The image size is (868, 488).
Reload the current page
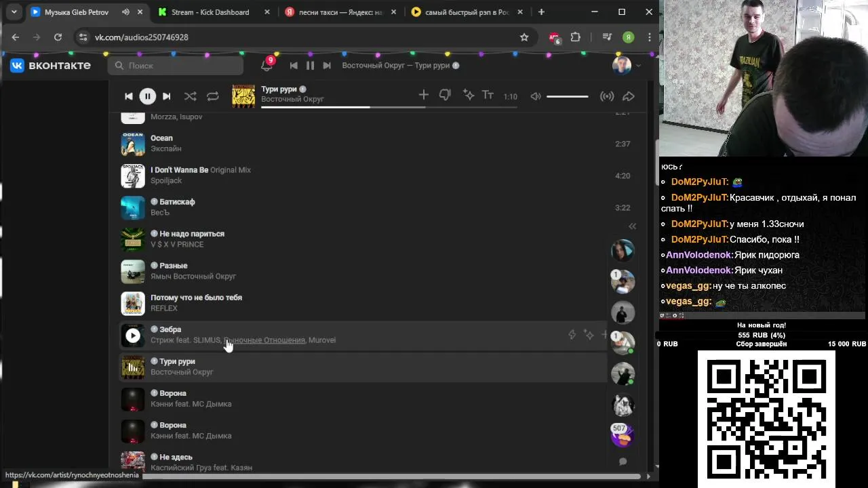point(58,37)
